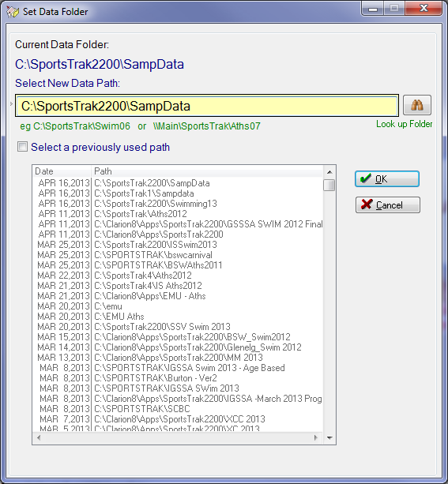Click the Path column header
Viewport: 448px width, 484px height.
pyautogui.click(x=208, y=171)
